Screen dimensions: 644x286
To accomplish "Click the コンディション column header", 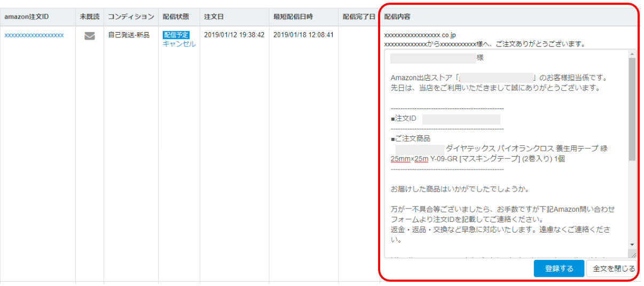I will tap(131, 17).
